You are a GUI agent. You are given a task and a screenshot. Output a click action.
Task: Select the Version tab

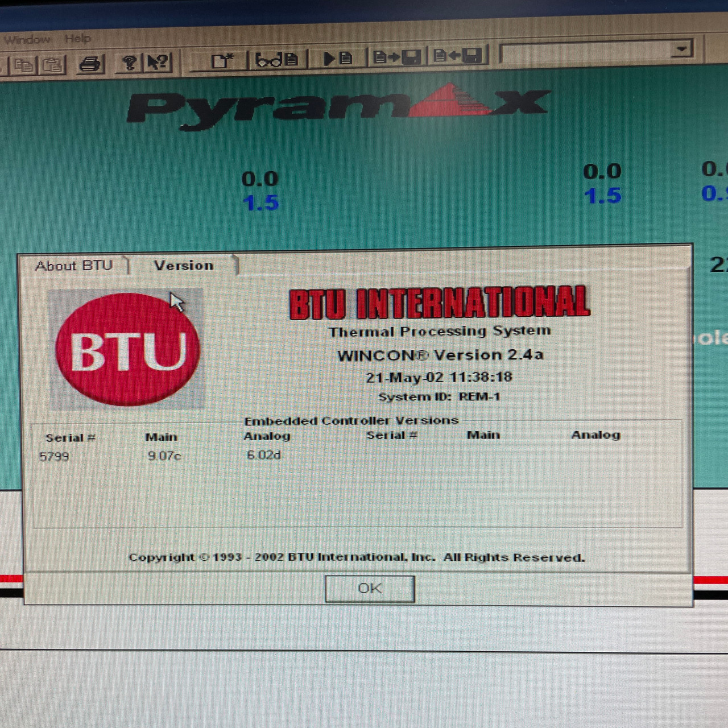[182, 266]
